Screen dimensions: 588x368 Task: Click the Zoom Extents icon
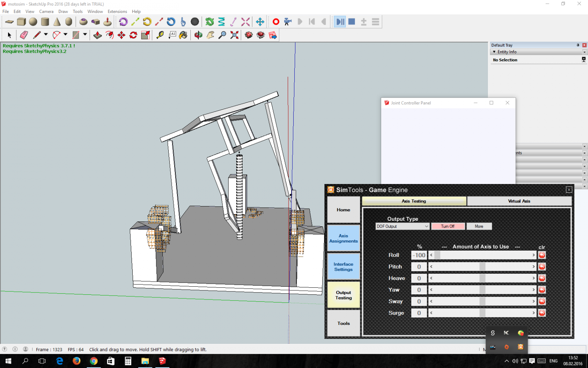234,35
